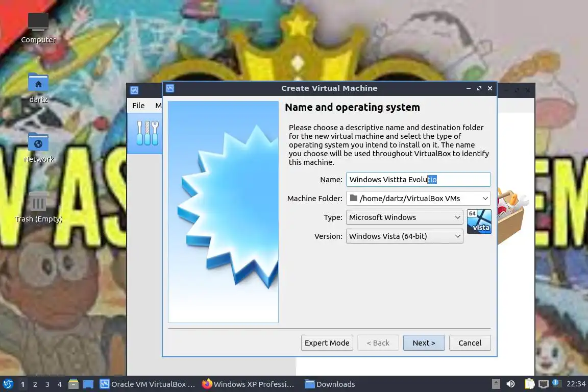588x392 pixels.
Task: Expand the Type combo box
Action: click(x=404, y=217)
